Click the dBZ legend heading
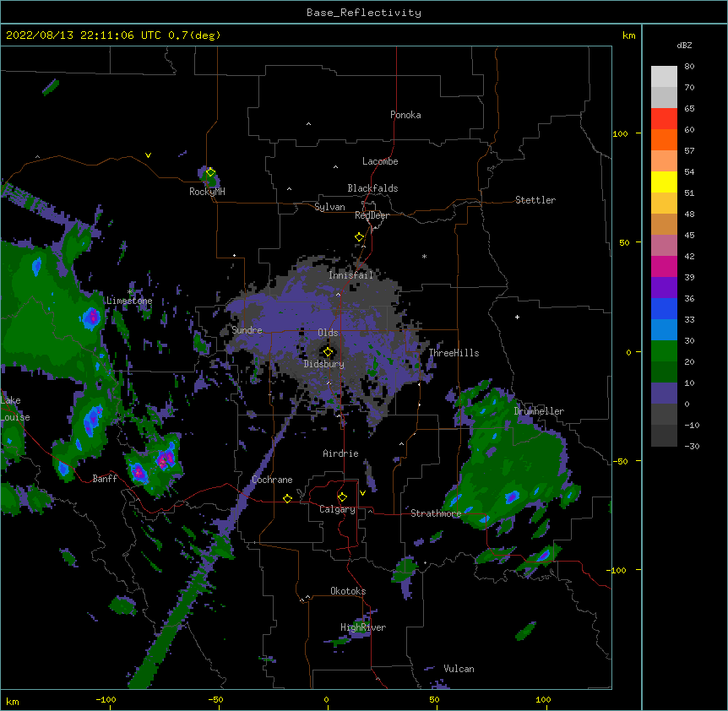The height and width of the screenshot is (711, 728). tap(684, 45)
